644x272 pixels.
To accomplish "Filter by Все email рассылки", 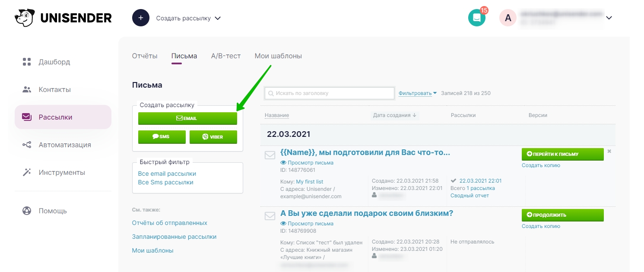I will pyautogui.click(x=167, y=174).
